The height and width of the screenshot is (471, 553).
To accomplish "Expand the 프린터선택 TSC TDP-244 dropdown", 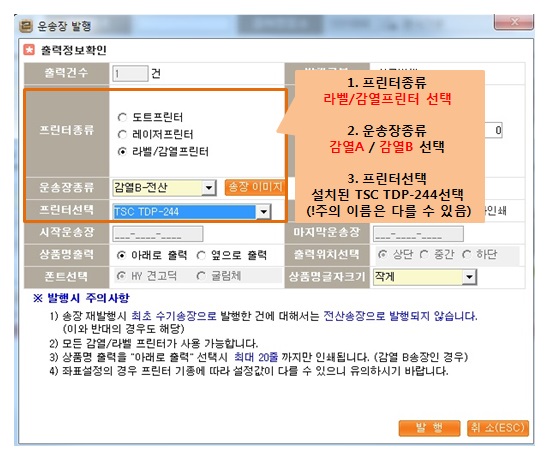I will point(263,212).
